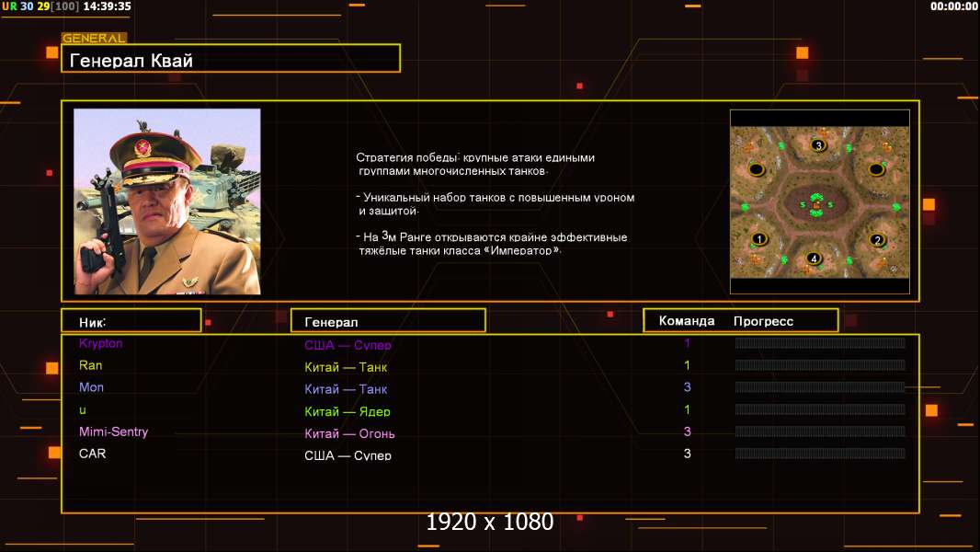Image resolution: width=980 pixels, height=552 pixels.
Task: Click the 'На 3м Ранге' description line
Action: [492, 243]
